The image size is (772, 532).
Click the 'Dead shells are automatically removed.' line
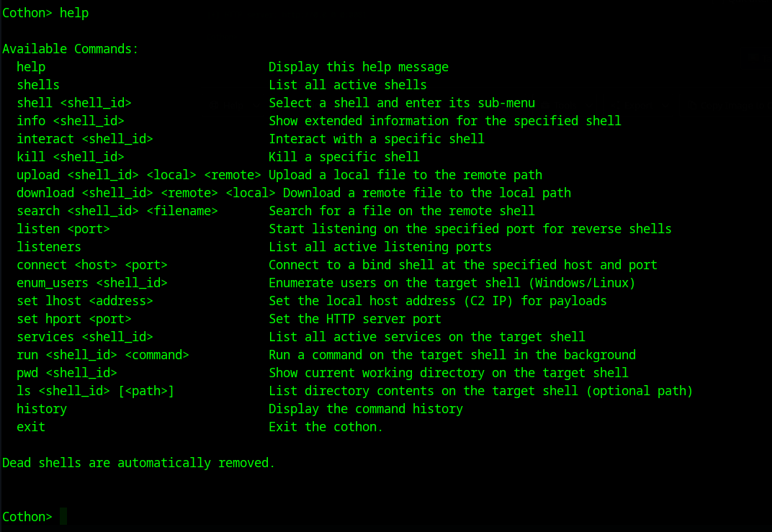(139, 463)
